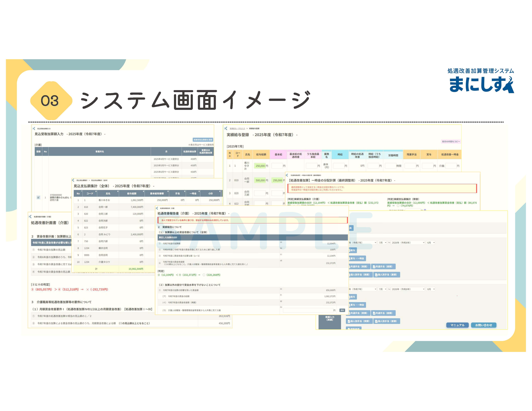Open upper 2026年（令和8年） year dropdown
532x411 pixels.
(408, 243)
